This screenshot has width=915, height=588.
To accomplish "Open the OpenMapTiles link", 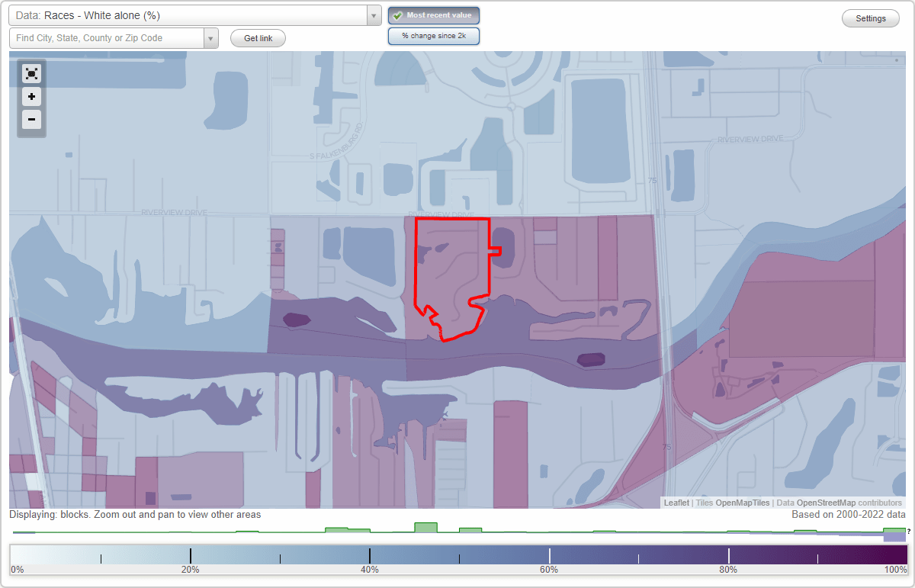I will 743,503.
